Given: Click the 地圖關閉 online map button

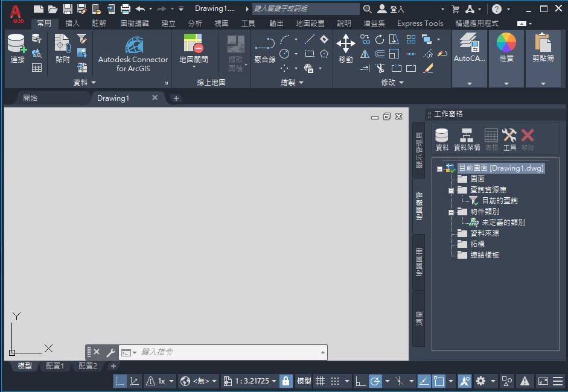Looking at the screenshot, I should coord(193,49).
